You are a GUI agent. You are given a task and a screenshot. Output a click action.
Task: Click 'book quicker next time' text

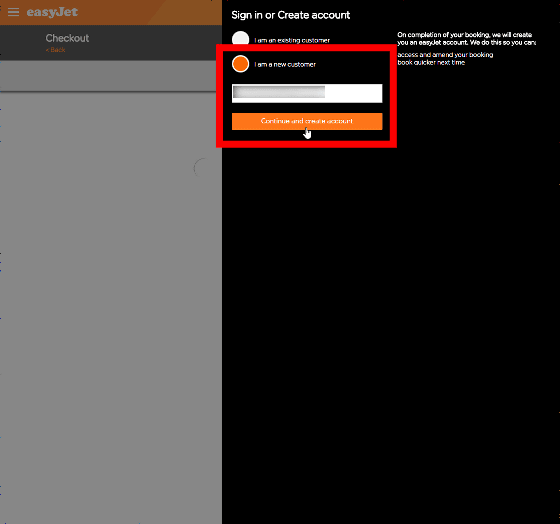click(431, 63)
